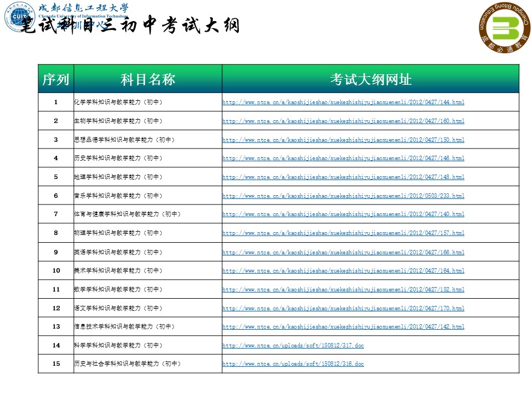Open the 历史学科 syllabus link ending 146.html
The image size is (532, 399).
click(343, 158)
